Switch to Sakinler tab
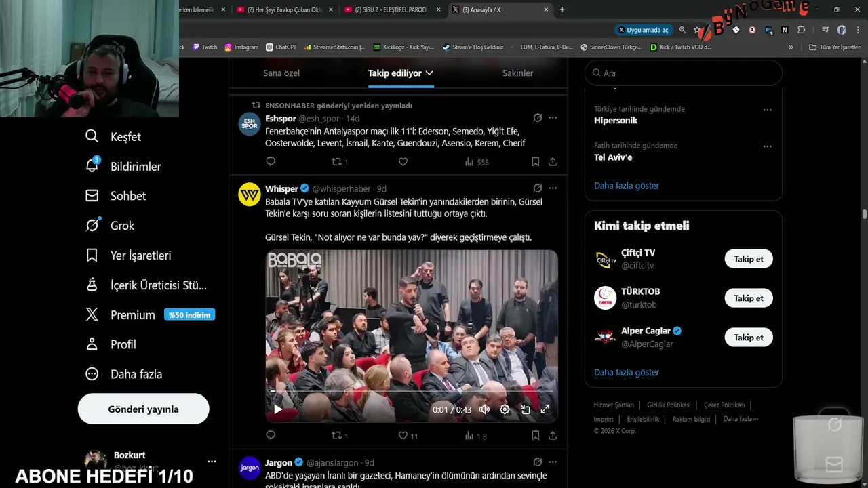The image size is (868, 488). [x=518, y=73]
